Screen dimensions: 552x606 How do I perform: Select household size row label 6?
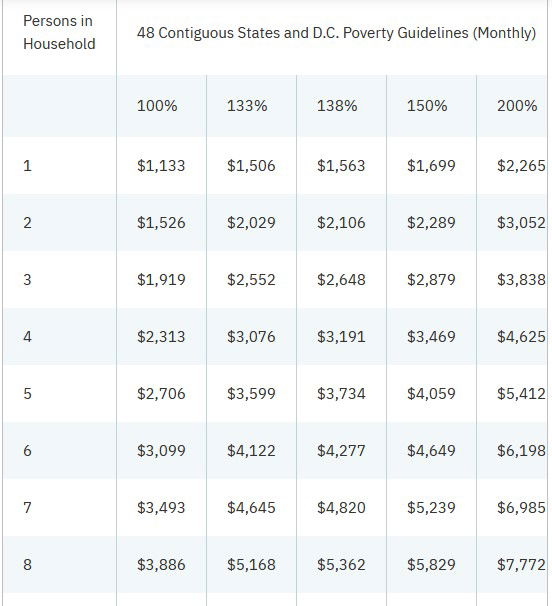(x=27, y=451)
